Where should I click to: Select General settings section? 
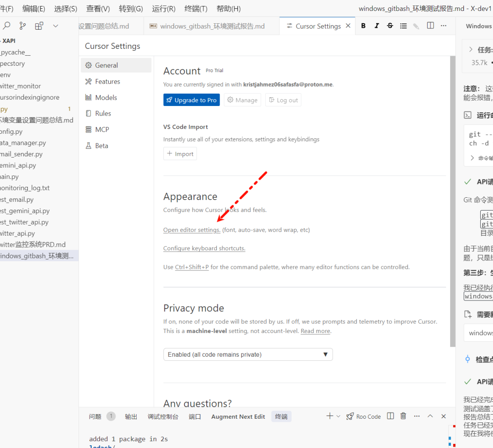116,65
